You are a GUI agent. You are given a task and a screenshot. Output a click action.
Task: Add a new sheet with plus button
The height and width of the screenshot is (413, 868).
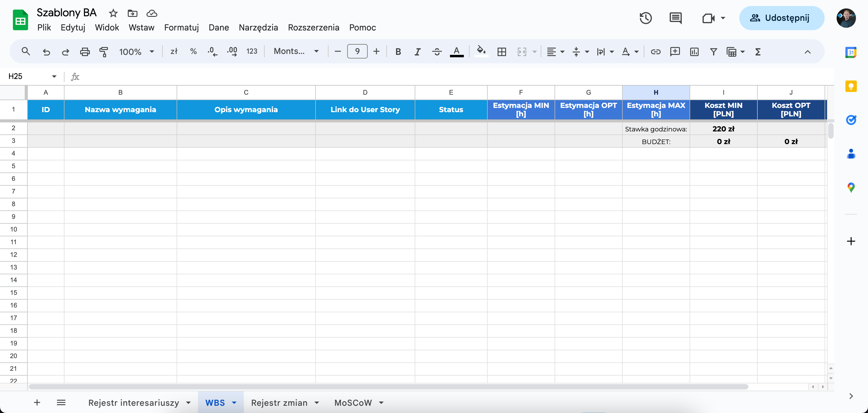click(37, 402)
